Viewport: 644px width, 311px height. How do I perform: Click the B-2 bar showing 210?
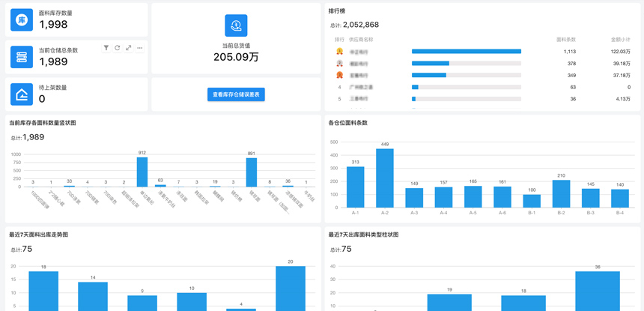point(561,194)
